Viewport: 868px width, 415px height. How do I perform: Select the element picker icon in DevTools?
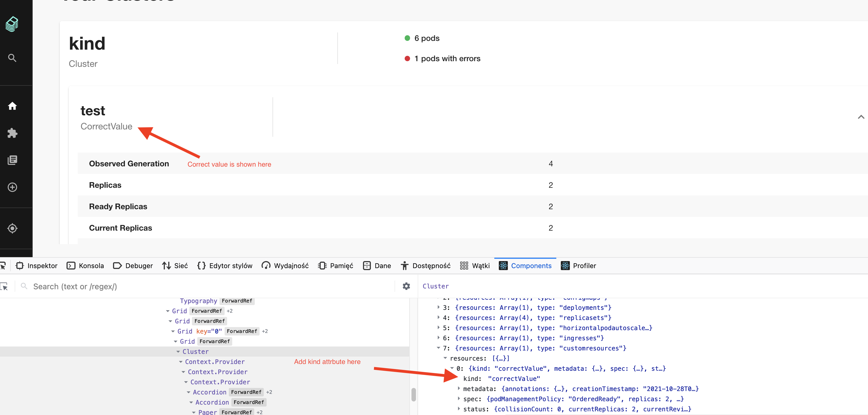(3, 266)
